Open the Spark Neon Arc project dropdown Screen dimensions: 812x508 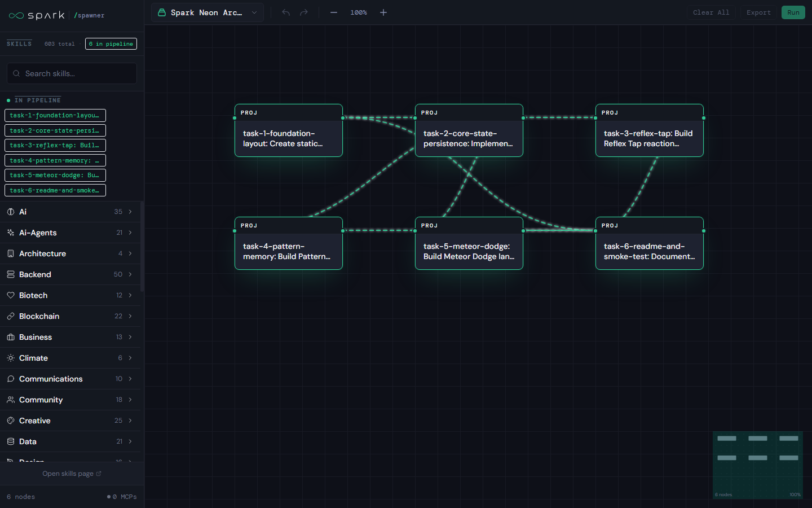(207, 12)
